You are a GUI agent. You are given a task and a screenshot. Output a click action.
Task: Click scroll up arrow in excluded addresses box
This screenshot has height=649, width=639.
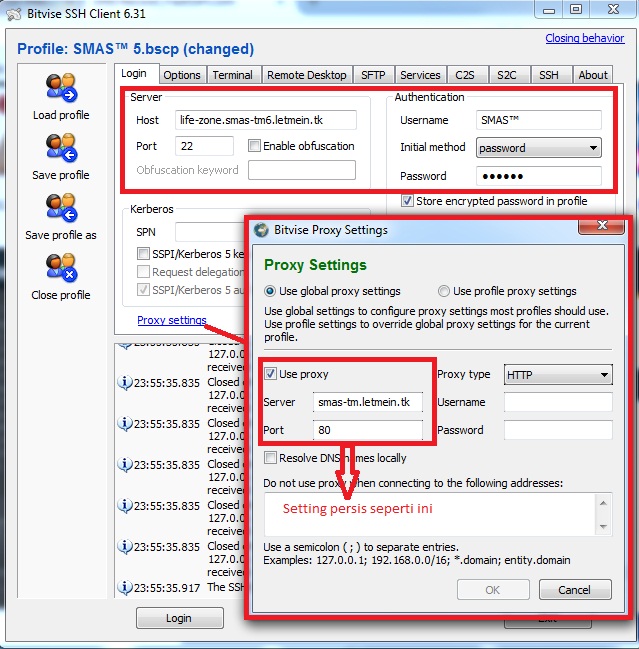click(603, 503)
